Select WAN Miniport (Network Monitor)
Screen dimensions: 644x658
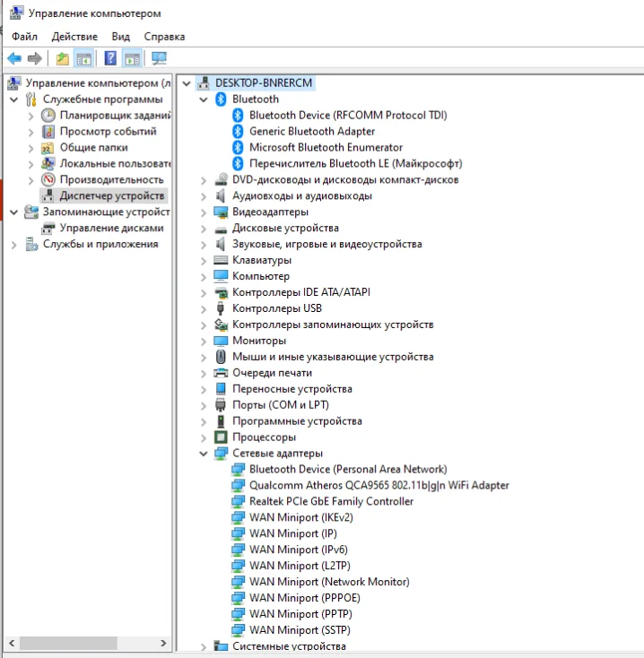click(x=329, y=582)
